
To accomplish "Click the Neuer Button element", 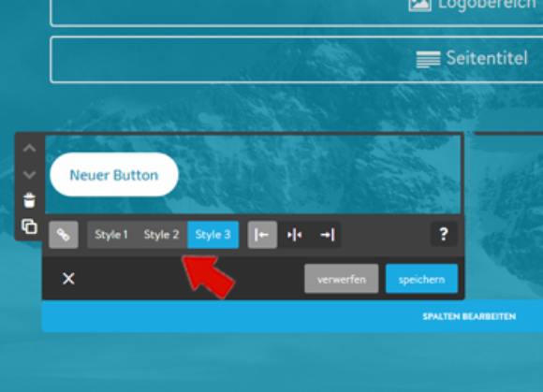I will tap(114, 175).
